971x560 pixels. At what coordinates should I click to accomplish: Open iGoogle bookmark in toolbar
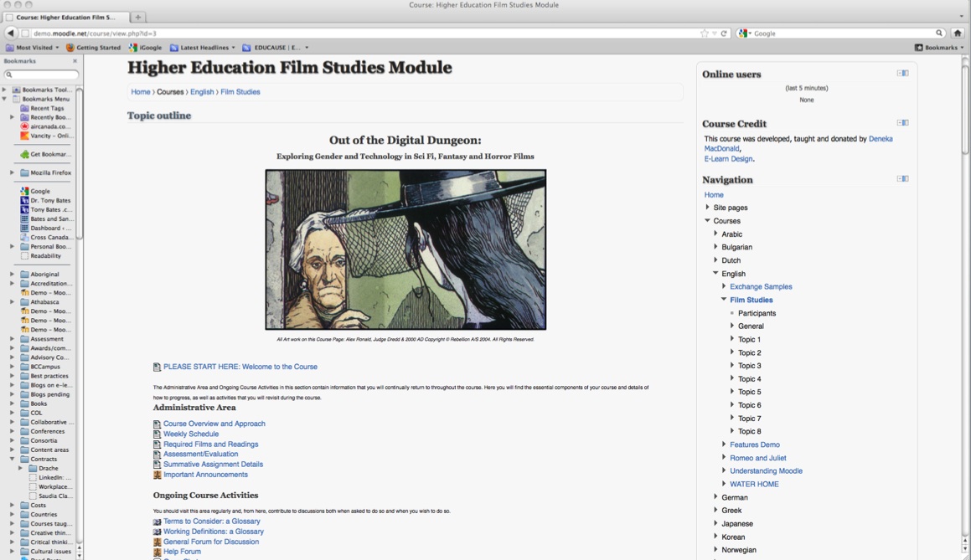click(146, 48)
